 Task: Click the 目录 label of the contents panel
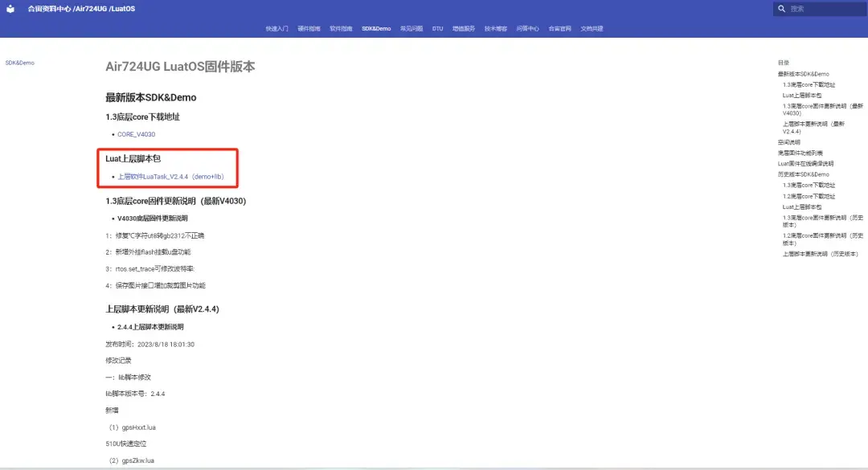(x=784, y=63)
